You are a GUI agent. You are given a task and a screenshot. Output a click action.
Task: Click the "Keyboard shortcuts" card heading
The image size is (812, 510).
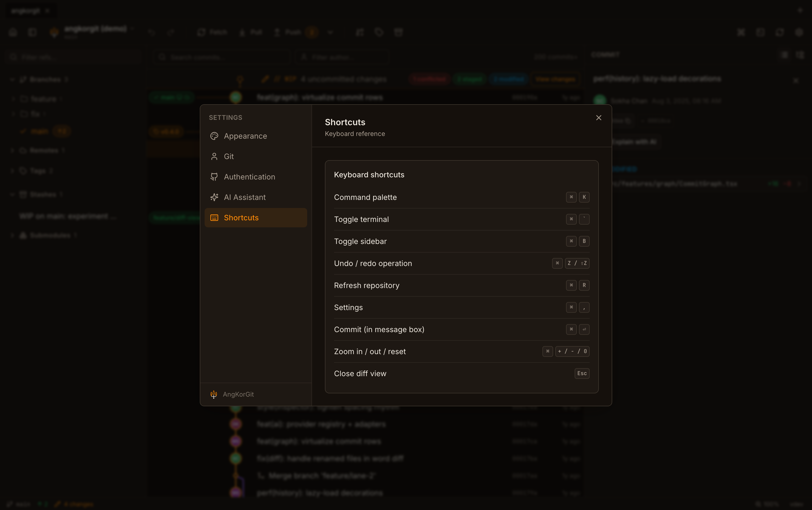pos(369,175)
